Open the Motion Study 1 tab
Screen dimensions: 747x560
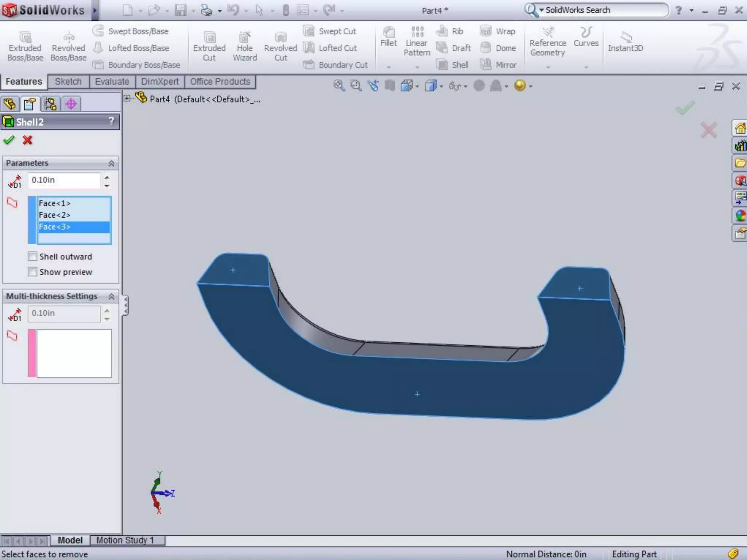(x=125, y=540)
